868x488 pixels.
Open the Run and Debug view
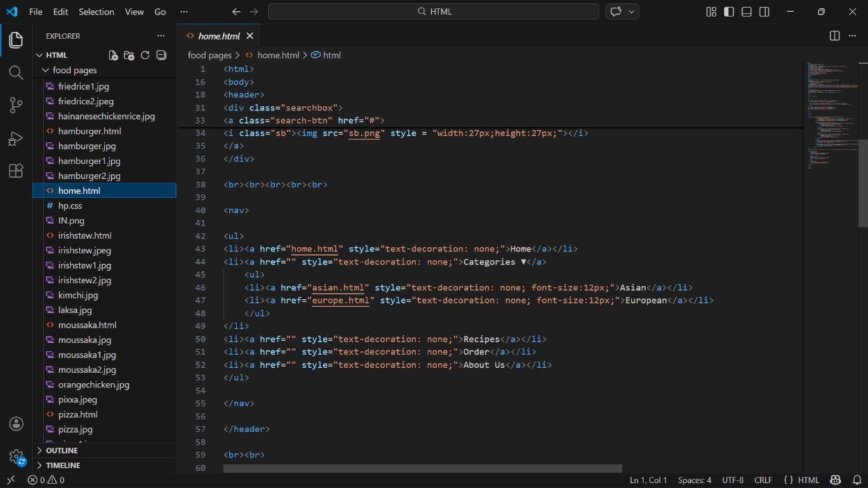coord(16,138)
